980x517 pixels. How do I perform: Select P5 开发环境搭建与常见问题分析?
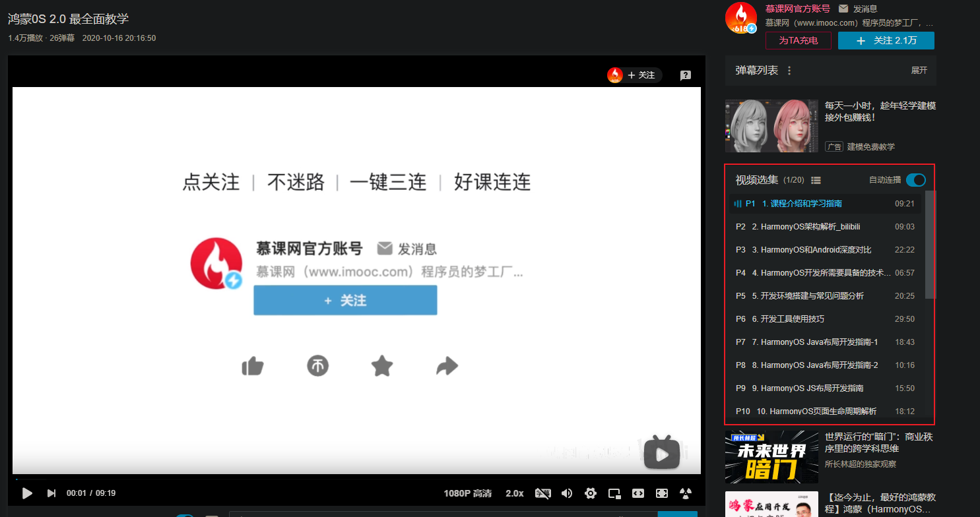point(825,296)
